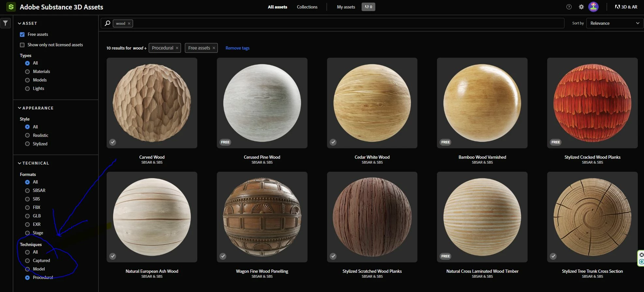Viewport: 644px width, 292px height.
Task: Select Stage format filter
Action: click(x=27, y=233)
